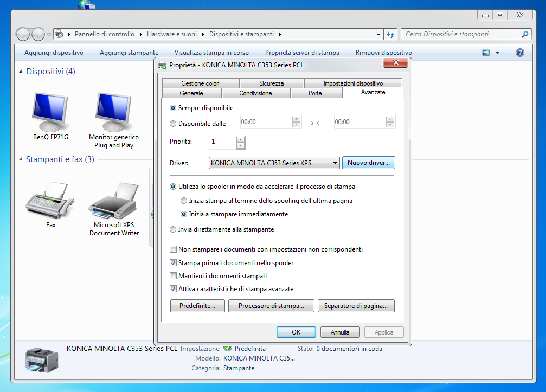
Task: Collapse the Stampanti e fax group
Action: (x=21, y=159)
